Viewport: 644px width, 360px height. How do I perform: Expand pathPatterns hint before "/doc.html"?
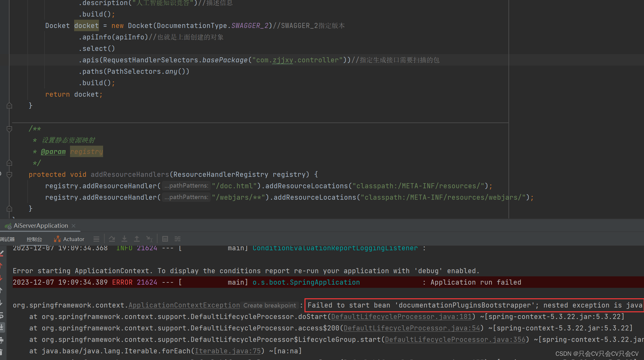186,186
